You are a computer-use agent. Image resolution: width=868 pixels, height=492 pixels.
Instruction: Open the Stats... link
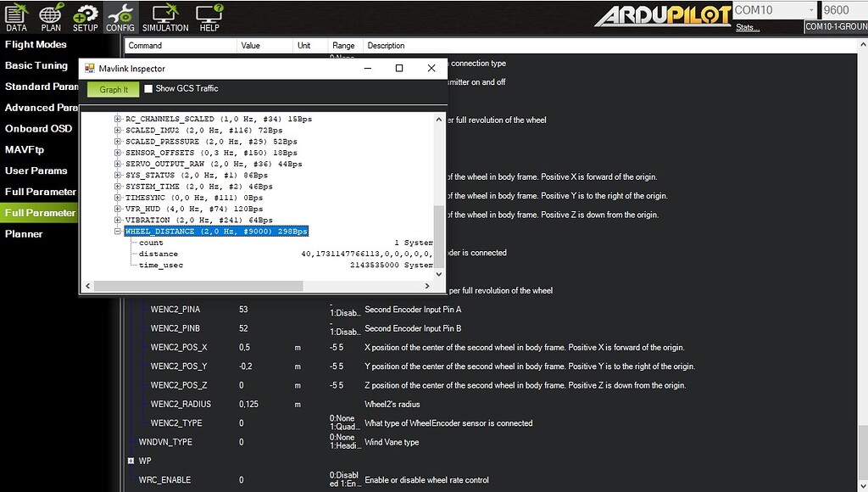(x=747, y=27)
